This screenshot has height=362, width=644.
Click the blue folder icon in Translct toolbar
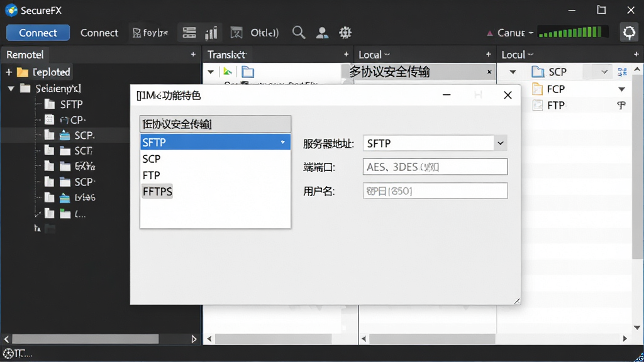tap(248, 72)
